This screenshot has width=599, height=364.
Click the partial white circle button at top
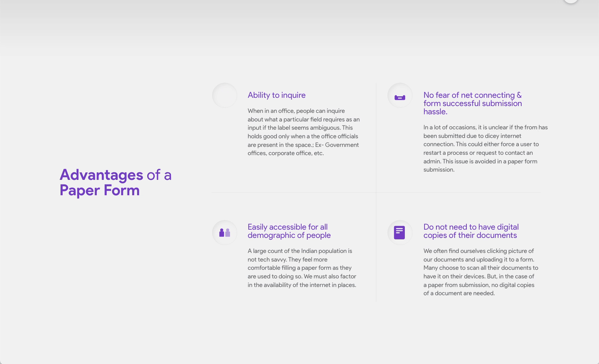click(571, 1)
